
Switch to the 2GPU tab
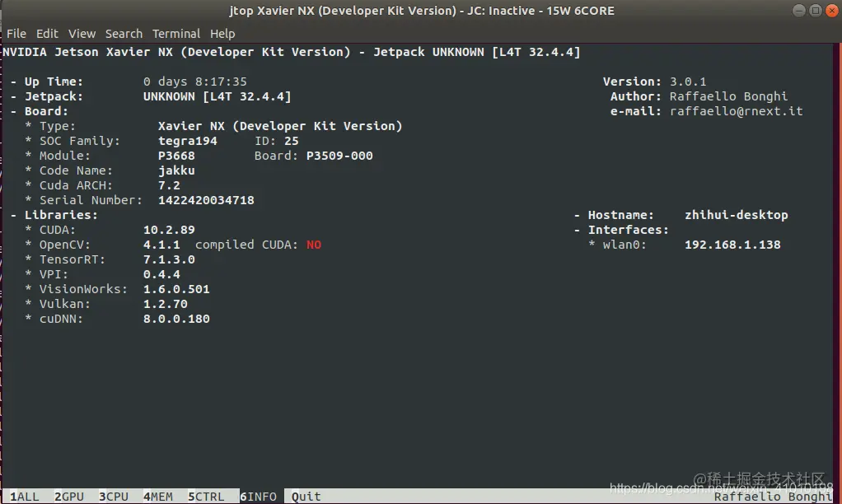(68, 497)
